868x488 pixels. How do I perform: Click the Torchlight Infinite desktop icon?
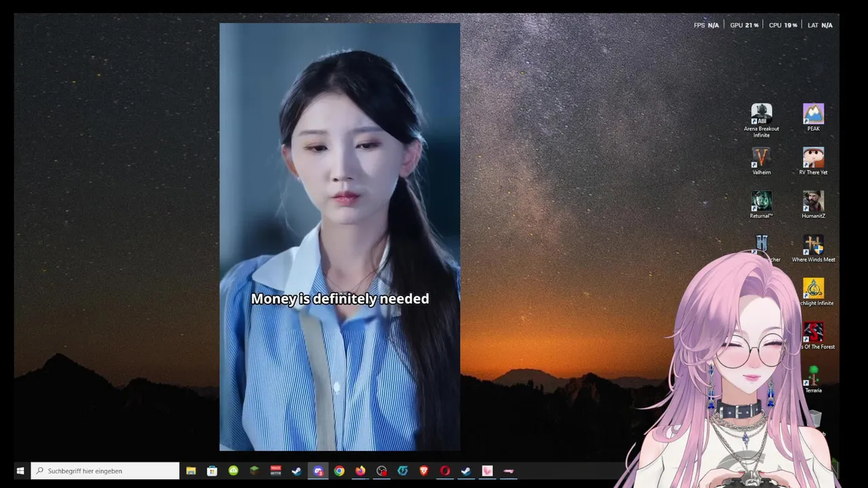(813, 292)
